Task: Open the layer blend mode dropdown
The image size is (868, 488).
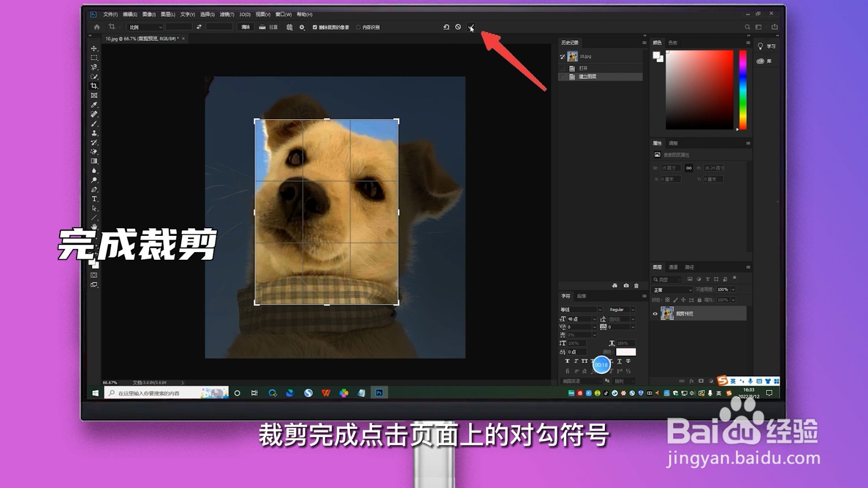Action: point(672,290)
